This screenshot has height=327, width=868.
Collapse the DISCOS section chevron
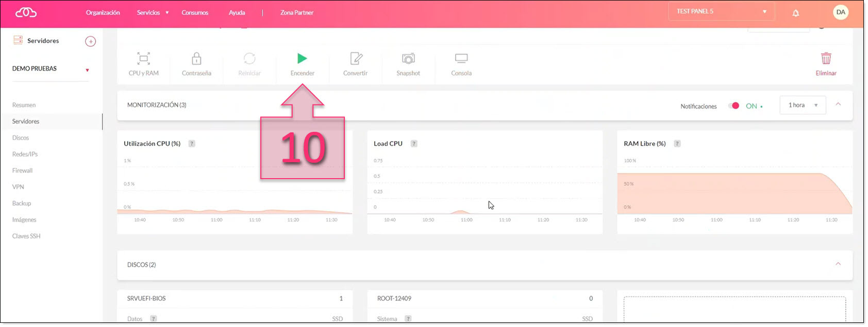838,264
